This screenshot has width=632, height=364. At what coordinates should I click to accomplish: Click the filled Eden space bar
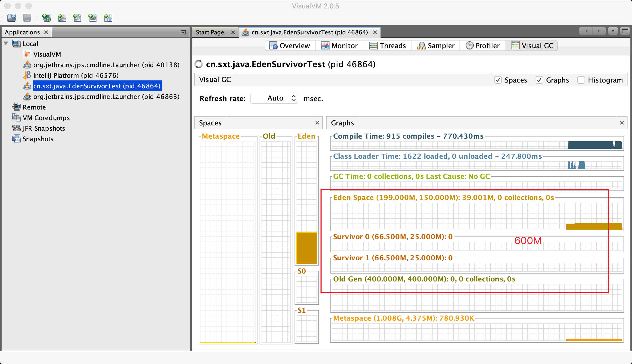pos(306,248)
